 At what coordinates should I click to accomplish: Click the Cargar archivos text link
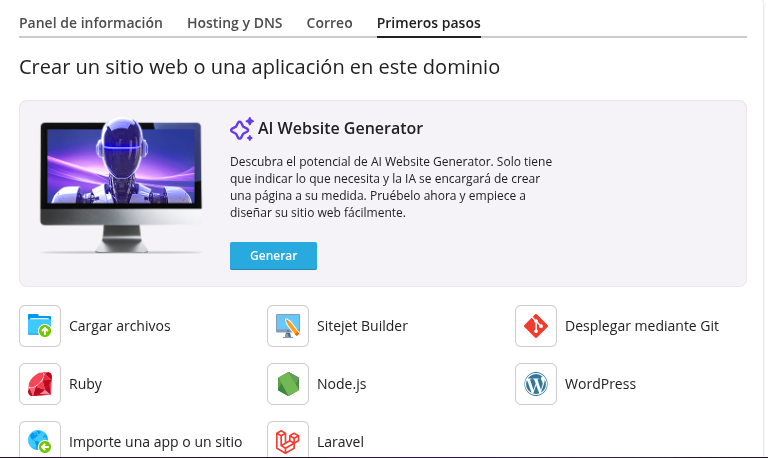(119, 326)
